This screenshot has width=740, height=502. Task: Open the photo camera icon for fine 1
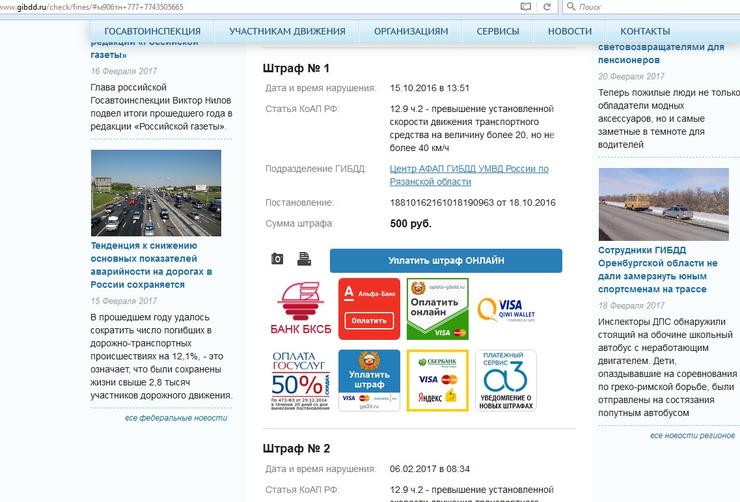[277, 259]
